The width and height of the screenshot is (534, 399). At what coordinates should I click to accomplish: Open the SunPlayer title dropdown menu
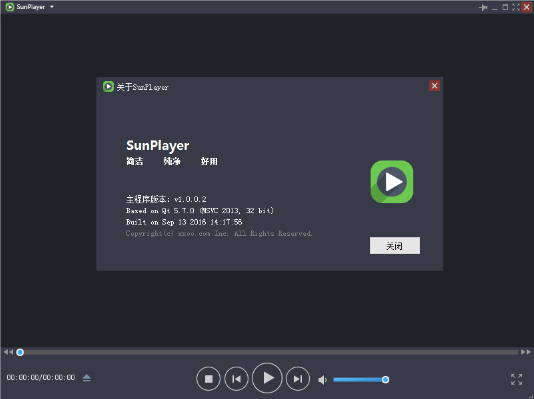52,7
